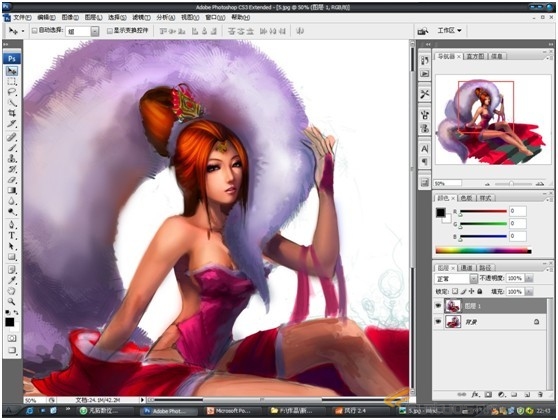The width and height of the screenshot is (558, 420).
Task: Toggle lock transparent pixels
Action: coord(455,291)
